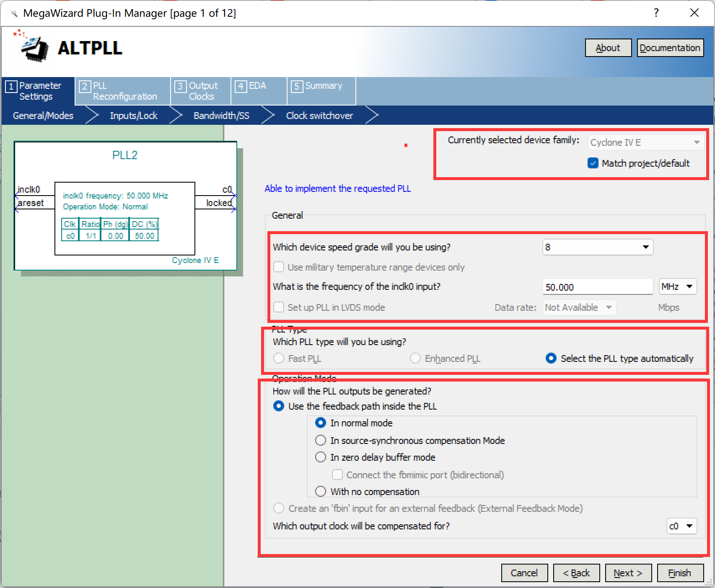Close the MegaWizard window
Screen dimensions: 715x588
(x=694, y=13)
